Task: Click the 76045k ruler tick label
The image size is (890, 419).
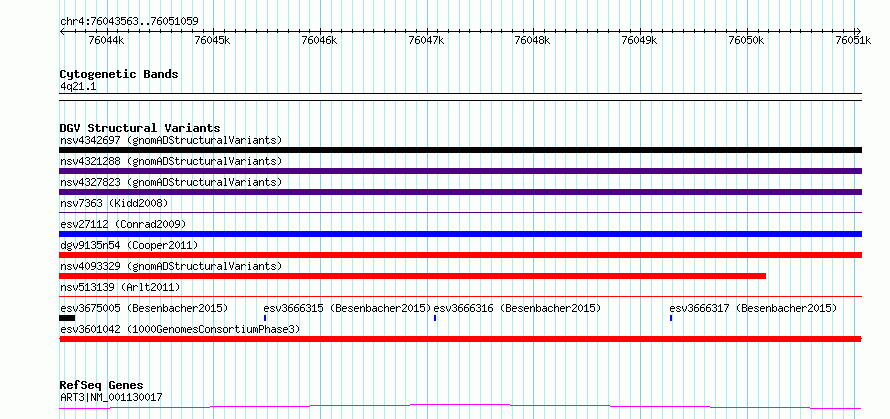Action: 212,40
